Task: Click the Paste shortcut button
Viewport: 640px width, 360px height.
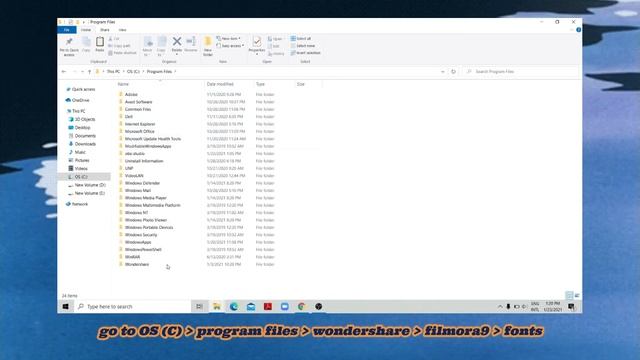Action: pos(122,53)
